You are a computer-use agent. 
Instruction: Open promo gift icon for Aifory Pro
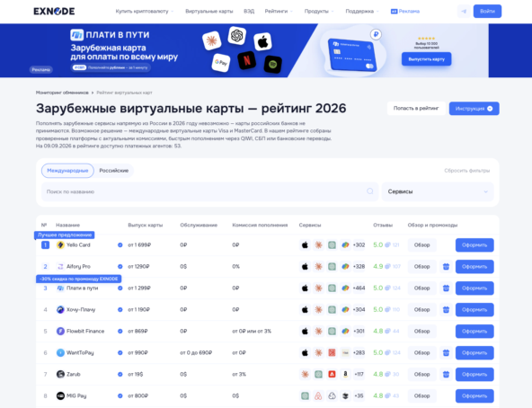coord(446,266)
